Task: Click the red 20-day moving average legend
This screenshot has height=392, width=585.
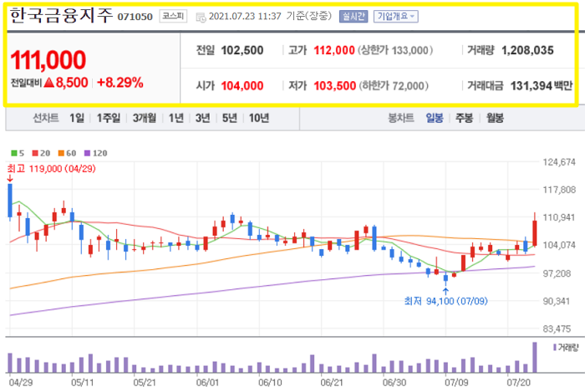Action: tap(41, 153)
